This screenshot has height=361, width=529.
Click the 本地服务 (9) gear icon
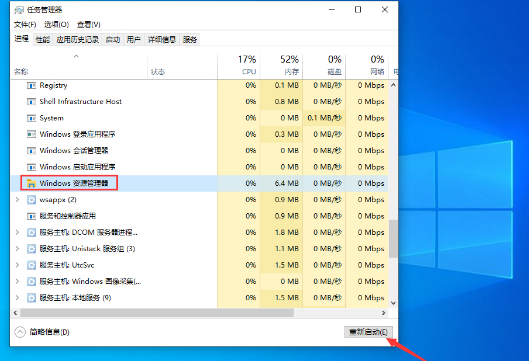(31, 298)
